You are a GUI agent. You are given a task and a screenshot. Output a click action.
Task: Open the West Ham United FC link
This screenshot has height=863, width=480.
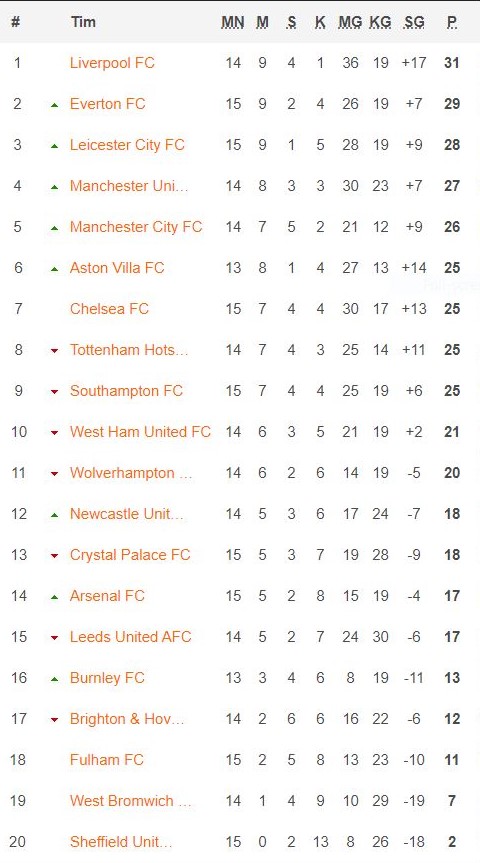click(140, 432)
